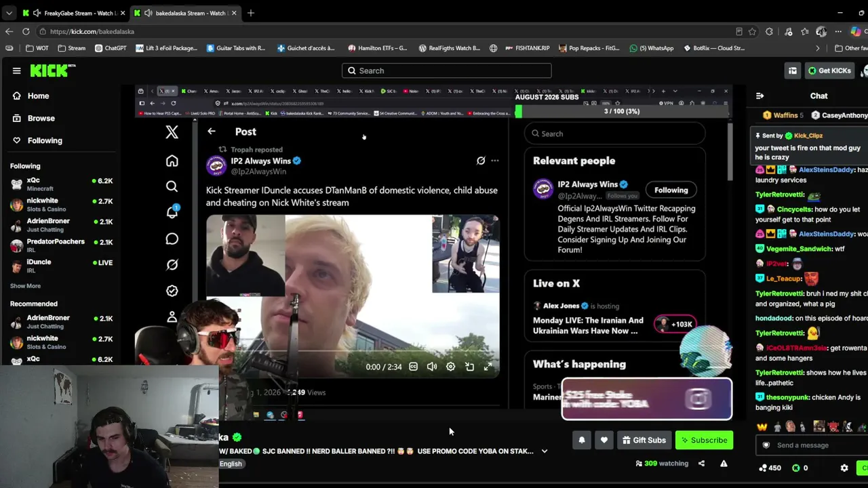Click the X back arrow beside Post
The width and height of the screenshot is (868, 488).
pos(212,131)
